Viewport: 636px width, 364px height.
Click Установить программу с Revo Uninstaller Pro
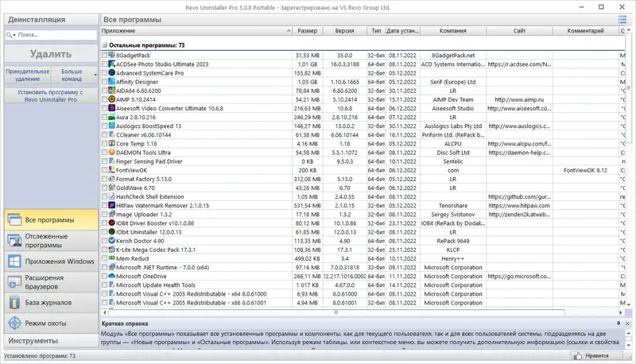[51, 95]
